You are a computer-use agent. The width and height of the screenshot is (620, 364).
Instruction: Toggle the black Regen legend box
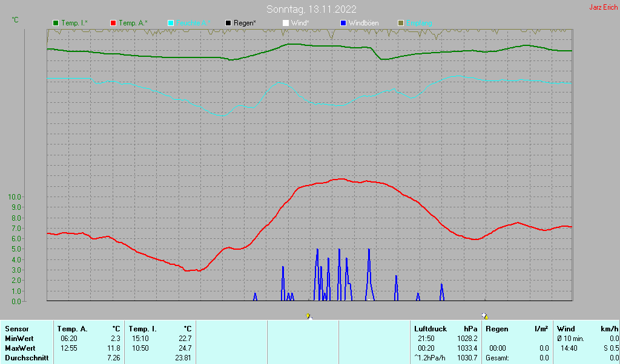pyautogui.click(x=228, y=24)
